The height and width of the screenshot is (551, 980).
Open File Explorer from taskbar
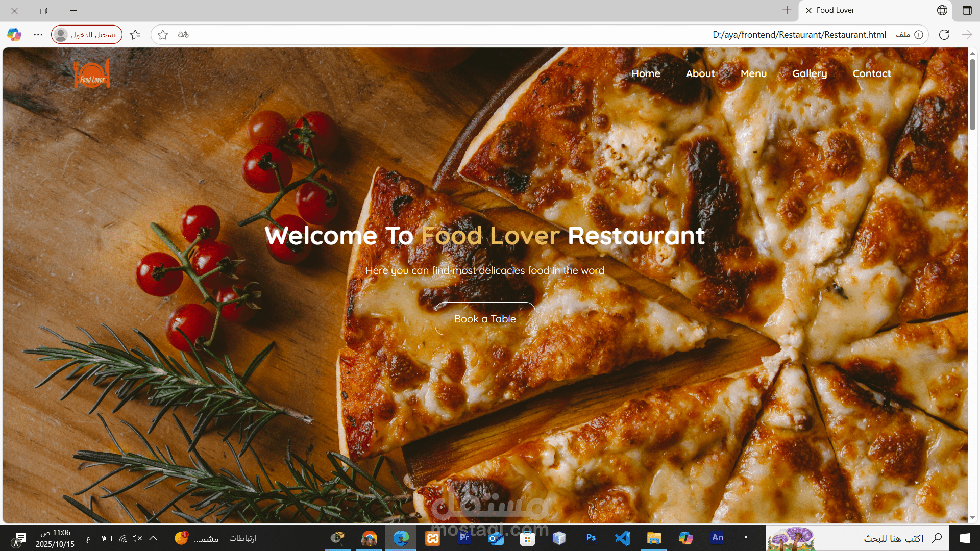[x=654, y=538]
